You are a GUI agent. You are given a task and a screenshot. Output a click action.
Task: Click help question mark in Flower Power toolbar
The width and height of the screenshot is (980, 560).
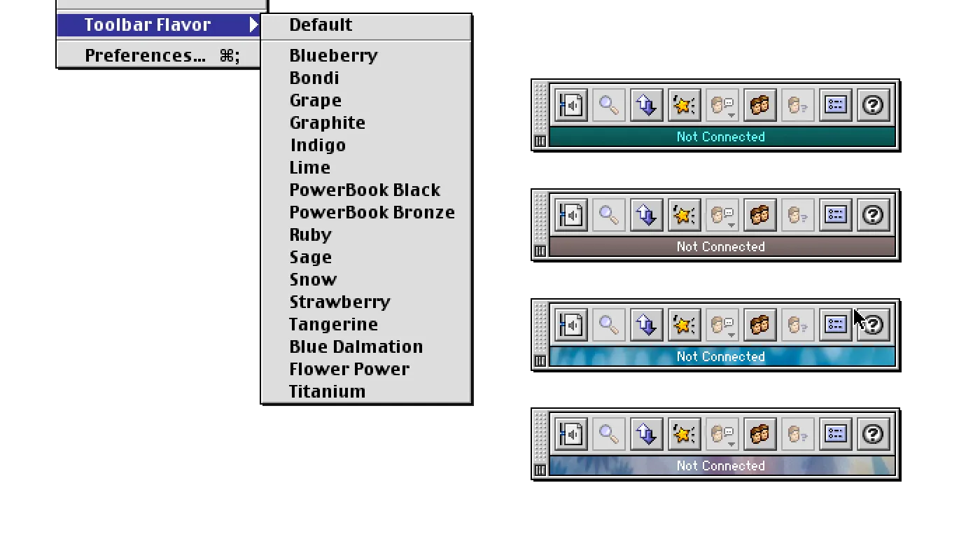[874, 435]
